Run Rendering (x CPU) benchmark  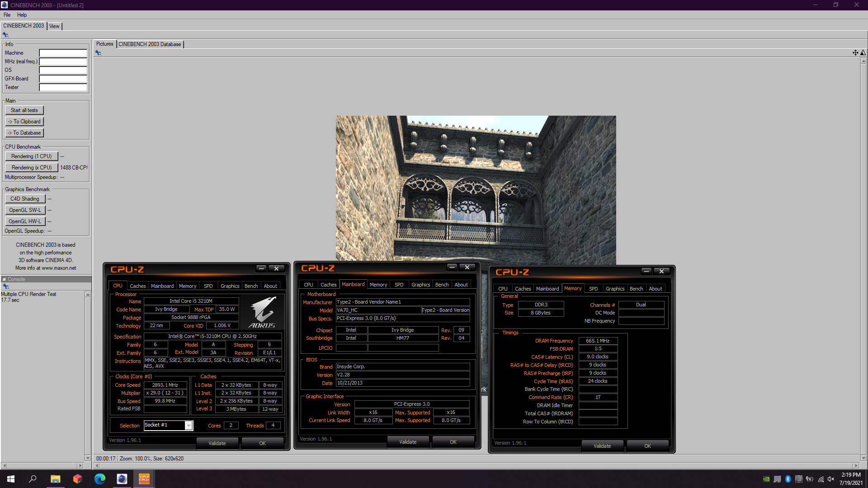pos(32,168)
